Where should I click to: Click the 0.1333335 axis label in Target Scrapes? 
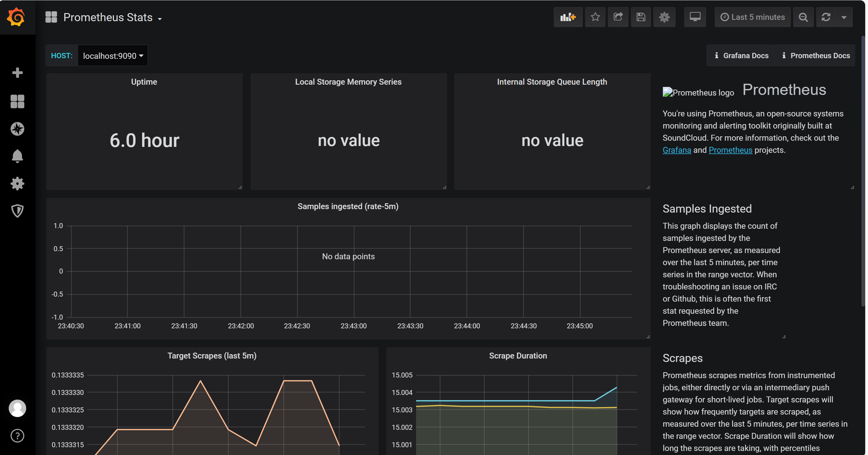(67, 375)
